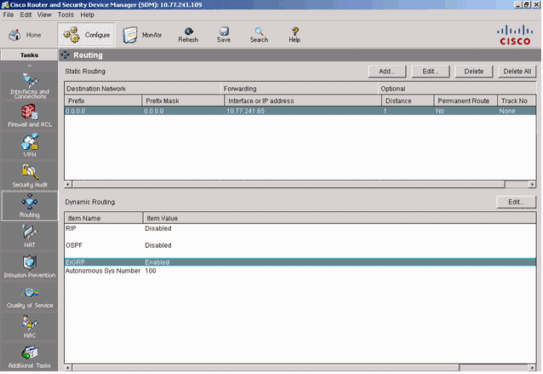This screenshot has width=543, height=374.
Task: Click the Cisco logo
Action: click(515, 35)
